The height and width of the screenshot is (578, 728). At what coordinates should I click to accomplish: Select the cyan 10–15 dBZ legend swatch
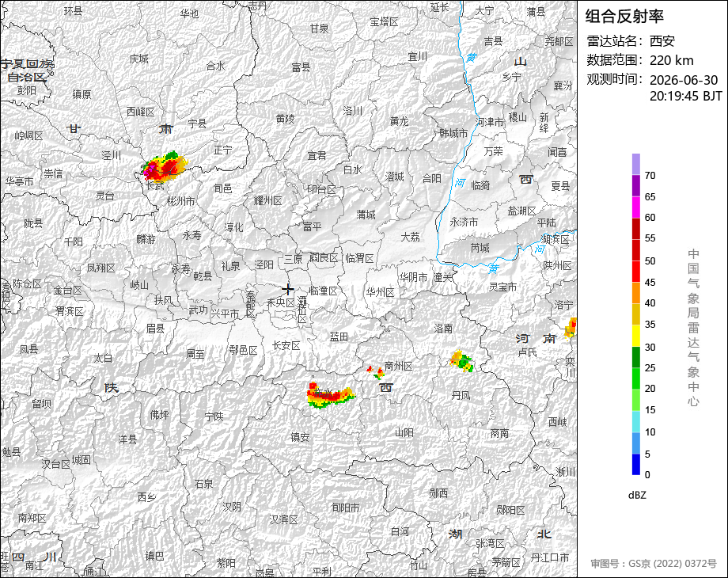click(636, 421)
